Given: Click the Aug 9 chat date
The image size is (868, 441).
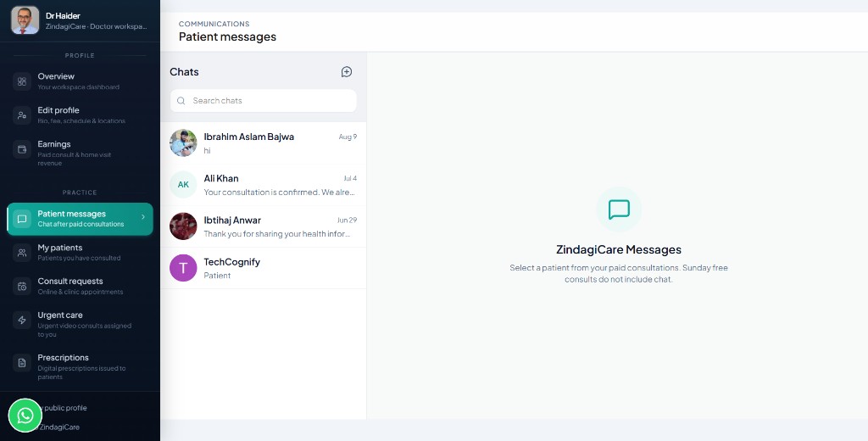Looking at the screenshot, I should [x=348, y=137].
